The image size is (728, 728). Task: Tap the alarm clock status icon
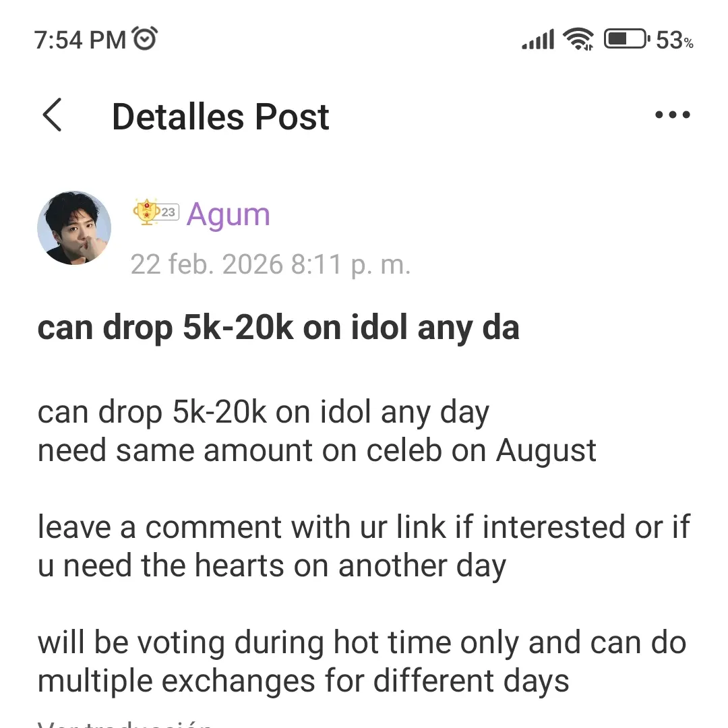coord(146,39)
